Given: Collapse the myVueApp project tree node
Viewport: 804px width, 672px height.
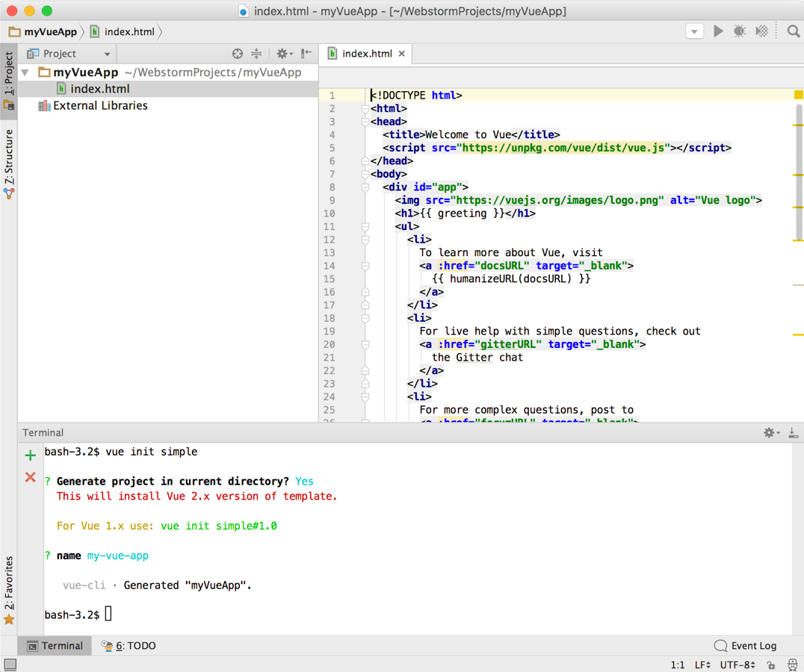Looking at the screenshot, I should pyautogui.click(x=26, y=72).
